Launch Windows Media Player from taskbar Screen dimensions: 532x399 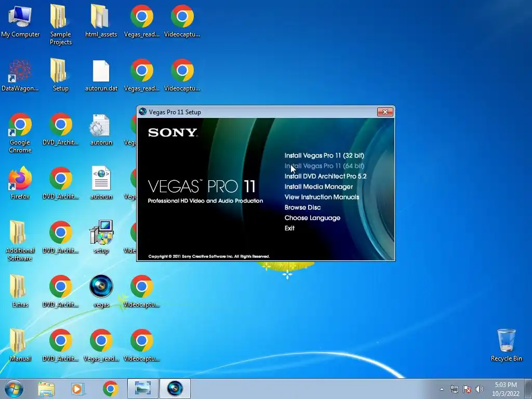78,389
